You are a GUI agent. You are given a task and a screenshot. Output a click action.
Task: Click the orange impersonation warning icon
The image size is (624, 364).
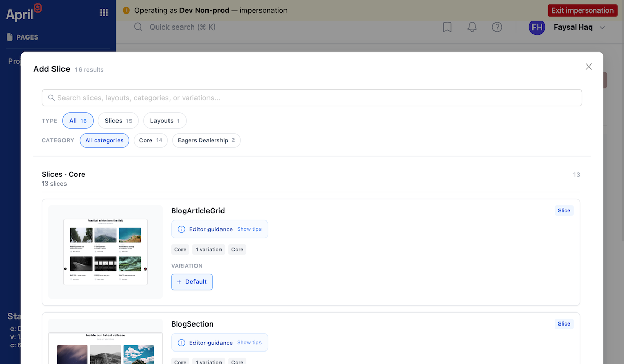tap(127, 10)
